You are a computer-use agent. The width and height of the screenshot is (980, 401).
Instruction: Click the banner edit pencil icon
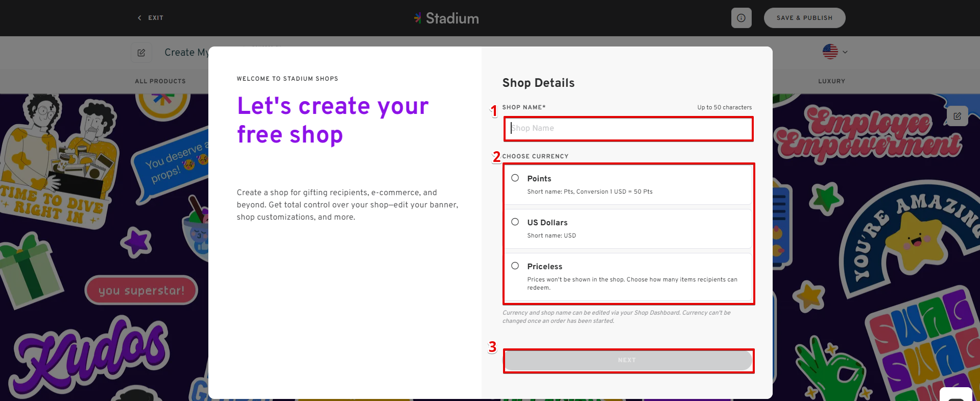point(957,116)
